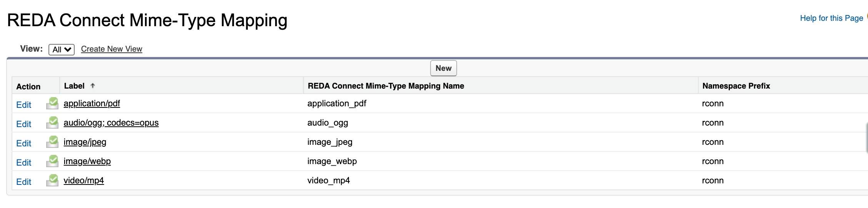The image size is (868, 208).
Task: Click the REDA Connect Mime-Type Mapping page title
Action: [147, 20]
